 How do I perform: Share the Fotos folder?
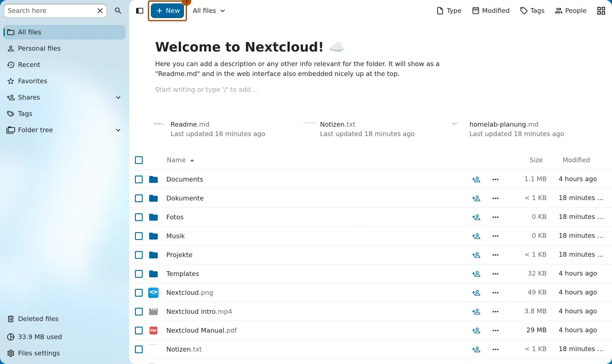click(476, 217)
